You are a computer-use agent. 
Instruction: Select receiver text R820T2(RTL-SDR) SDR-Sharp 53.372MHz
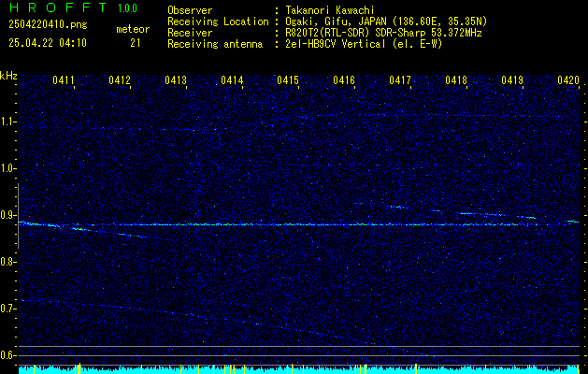(383, 33)
